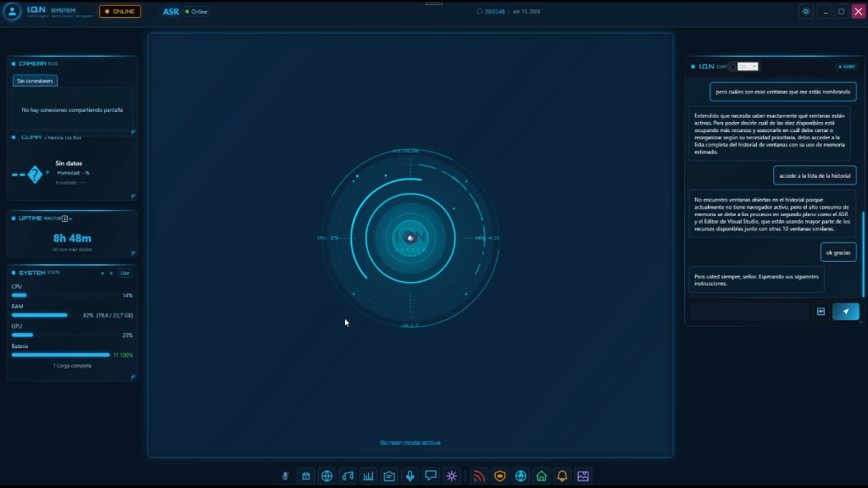Click the music note icon
Viewport: 868px width, 488px height.
click(348, 476)
